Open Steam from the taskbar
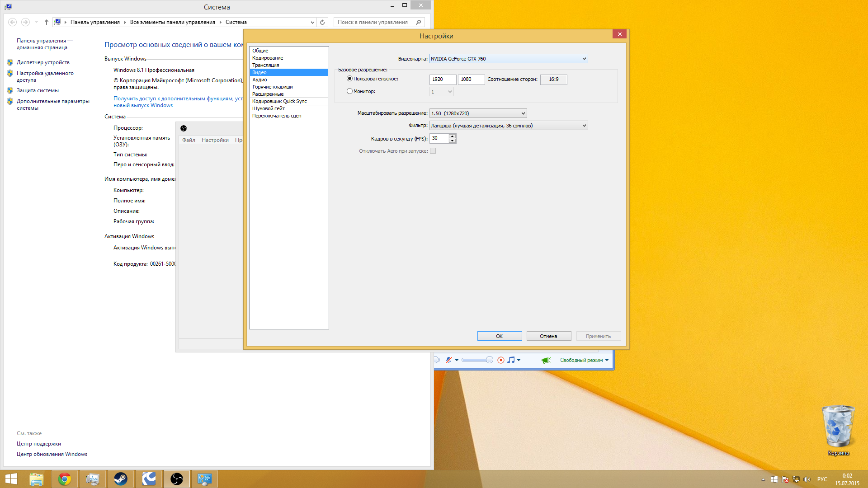The image size is (868, 488). click(x=121, y=479)
